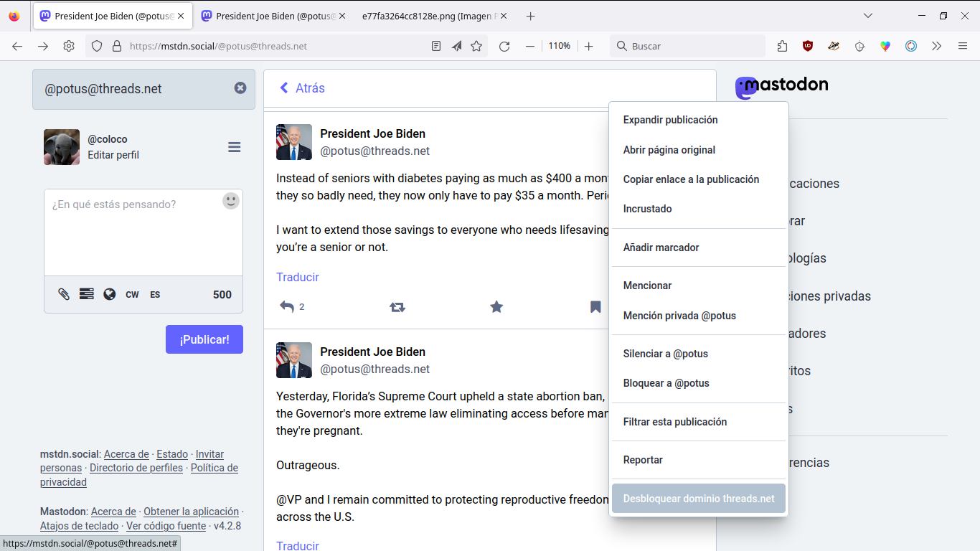List all tabs with the chevron
980x551 pixels.
point(868,16)
